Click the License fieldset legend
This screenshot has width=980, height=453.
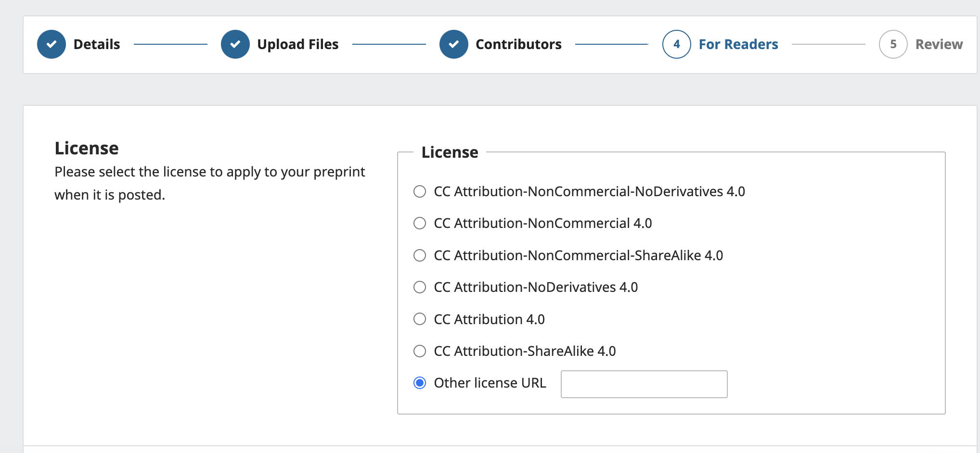pos(450,152)
